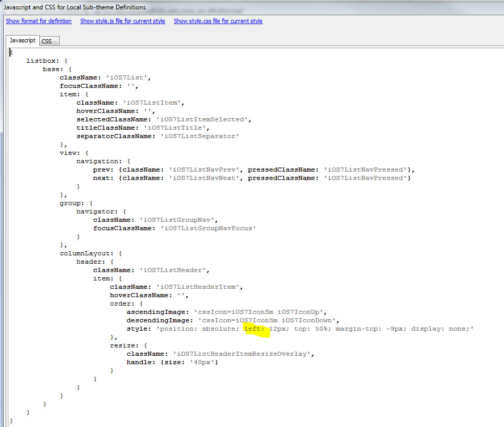Click the 'header: {' line
The width and height of the screenshot is (504, 427).
point(95,262)
